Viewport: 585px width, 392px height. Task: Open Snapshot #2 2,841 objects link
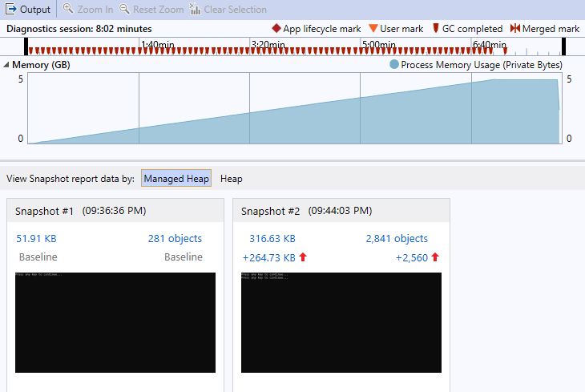[397, 239]
